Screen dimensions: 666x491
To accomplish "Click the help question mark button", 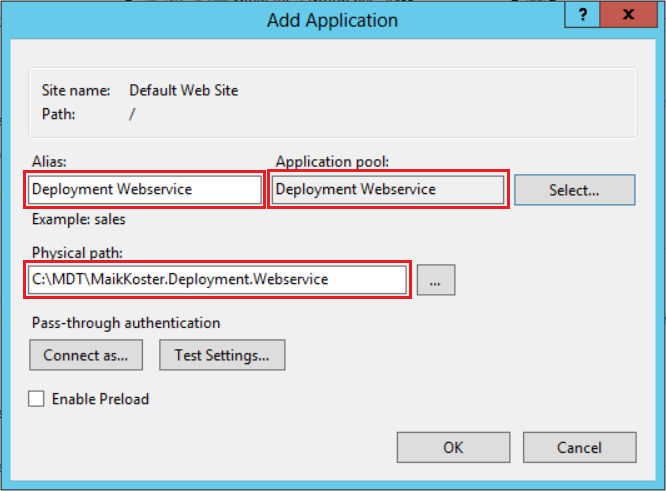I will pyautogui.click(x=582, y=15).
